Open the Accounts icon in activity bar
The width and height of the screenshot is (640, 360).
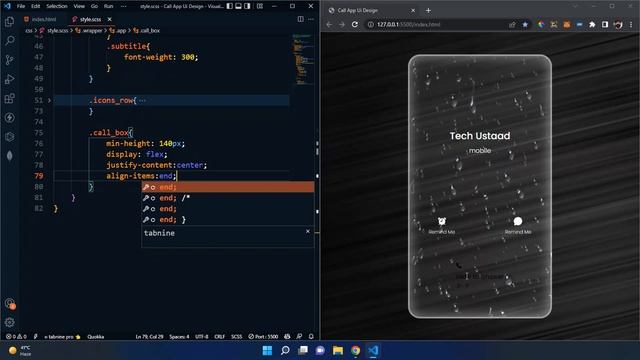[x=9, y=303]
